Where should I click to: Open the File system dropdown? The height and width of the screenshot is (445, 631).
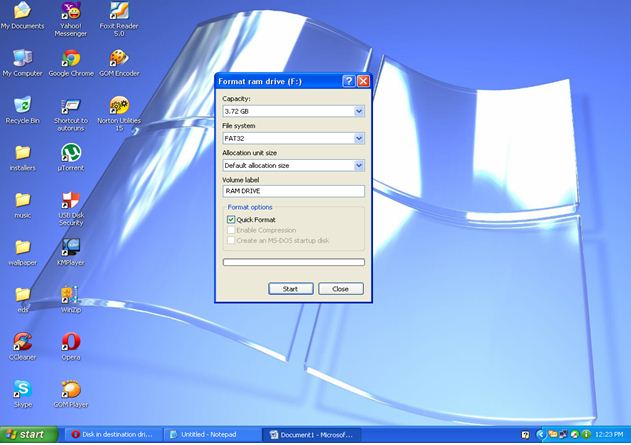[358, 138]
